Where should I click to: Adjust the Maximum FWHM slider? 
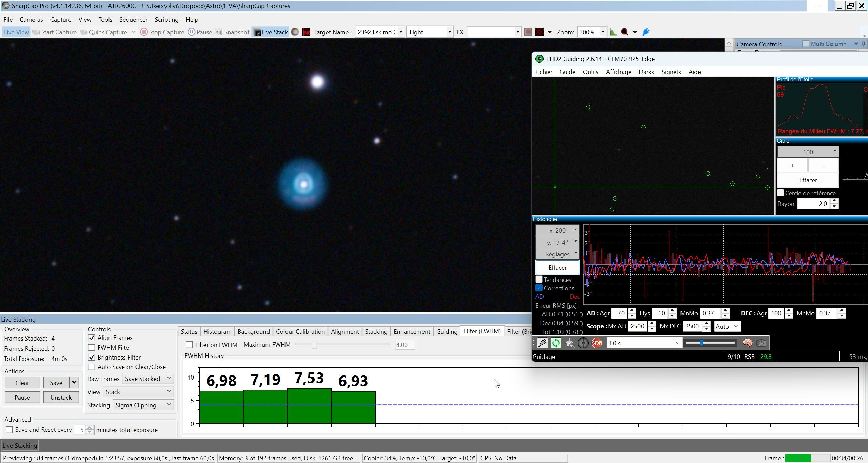coord(314,345)
